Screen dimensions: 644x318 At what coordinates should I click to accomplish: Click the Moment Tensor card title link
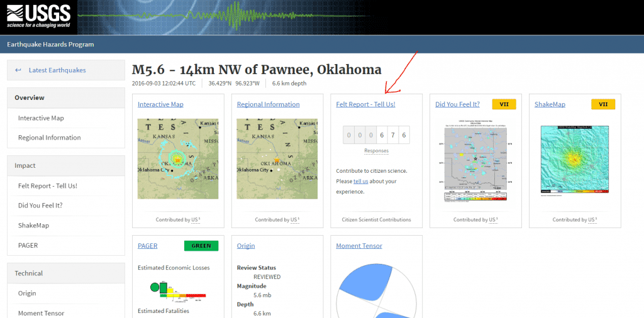click(x=358, y=246)
